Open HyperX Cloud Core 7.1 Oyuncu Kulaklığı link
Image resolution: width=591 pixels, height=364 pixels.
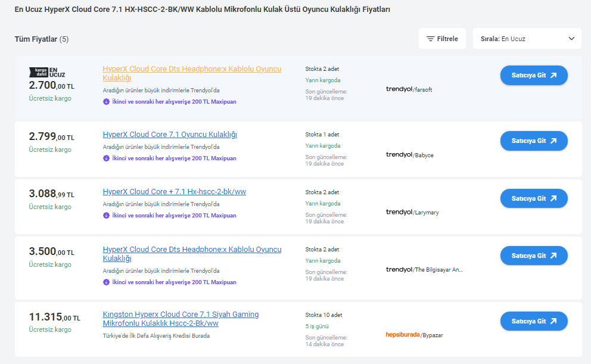pyautogui.click(x=170, y=135)
